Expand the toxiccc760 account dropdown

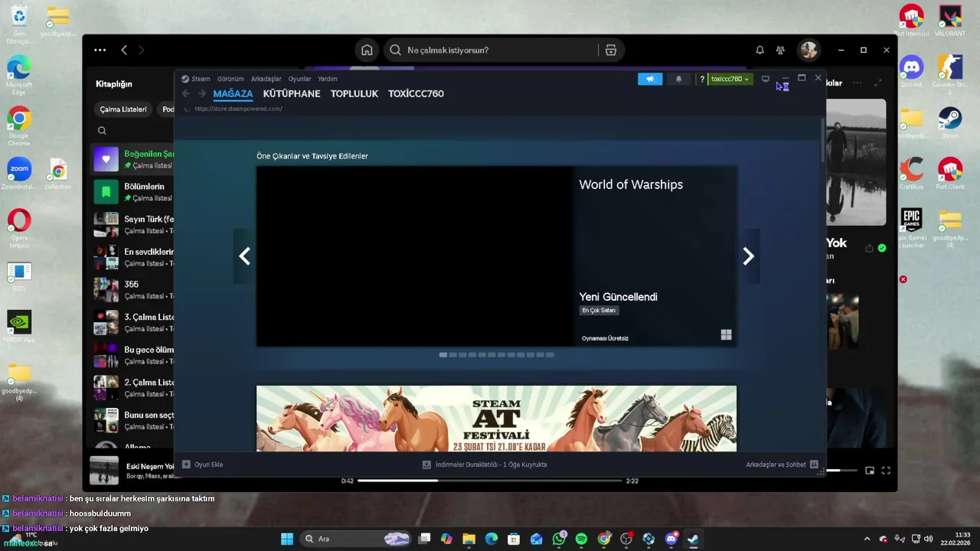click(x=730, y=79)
